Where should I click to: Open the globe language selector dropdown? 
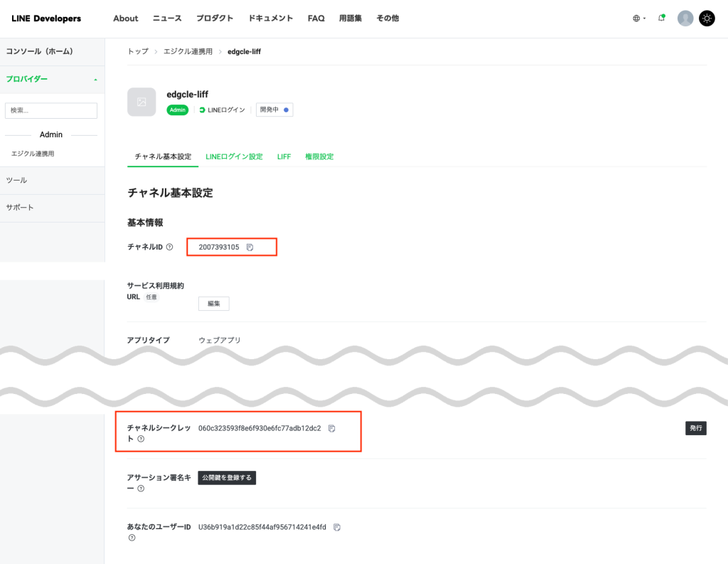pyautogui.click(x=639, y=18)
